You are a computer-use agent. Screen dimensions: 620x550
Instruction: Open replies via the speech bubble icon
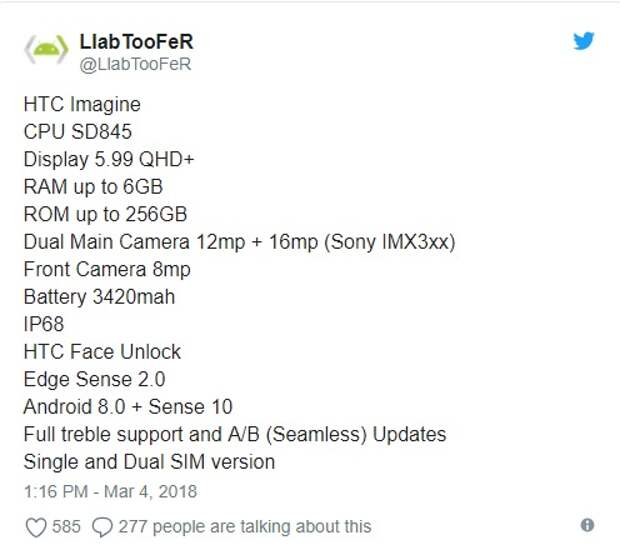pyautogui.click(x=102, y=527)
